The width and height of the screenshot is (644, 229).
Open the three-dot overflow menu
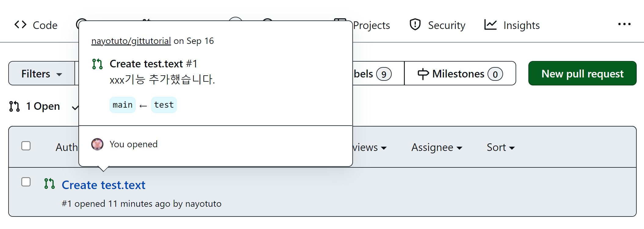click(624, 24)
